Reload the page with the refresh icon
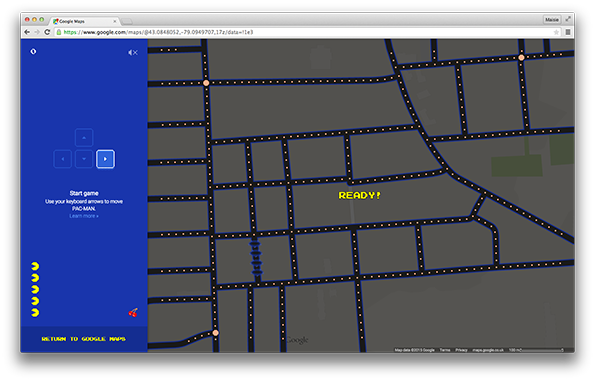595x381 pixels. (x=47, y=32)
